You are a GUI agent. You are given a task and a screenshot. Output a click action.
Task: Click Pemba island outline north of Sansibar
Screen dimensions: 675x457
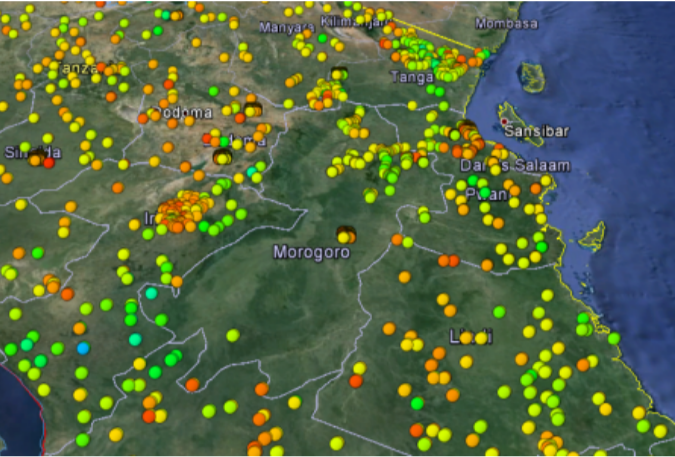click(531, 76)
